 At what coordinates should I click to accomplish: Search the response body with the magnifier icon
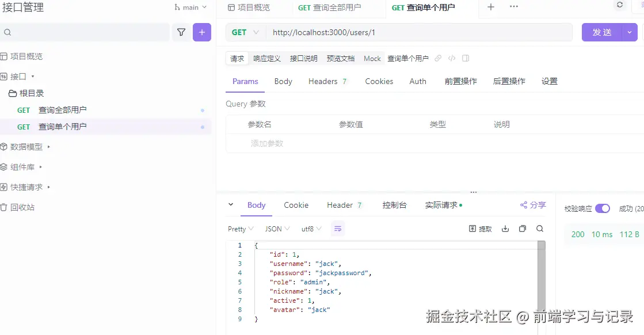(540, 229)
